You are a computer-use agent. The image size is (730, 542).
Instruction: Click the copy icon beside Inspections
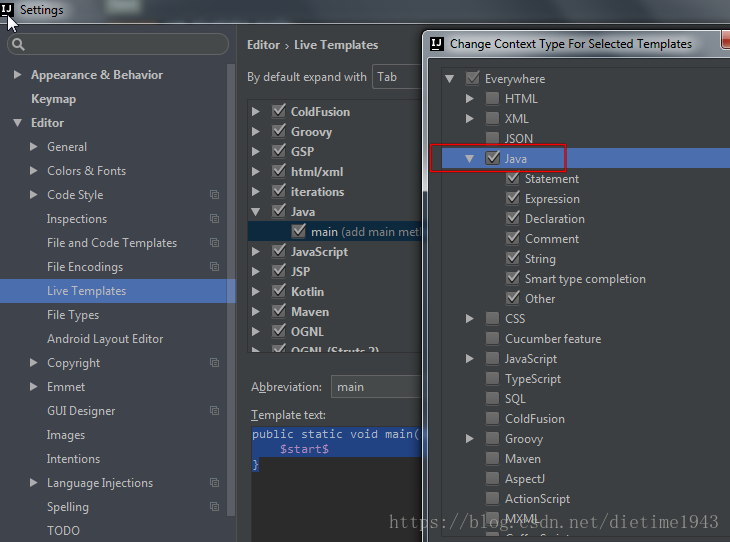click(214, 218)
